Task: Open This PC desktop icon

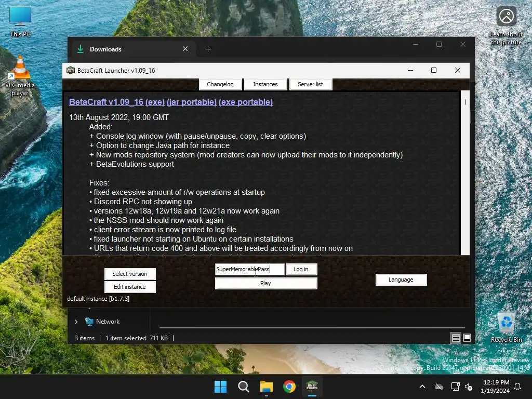Action: 20,22
